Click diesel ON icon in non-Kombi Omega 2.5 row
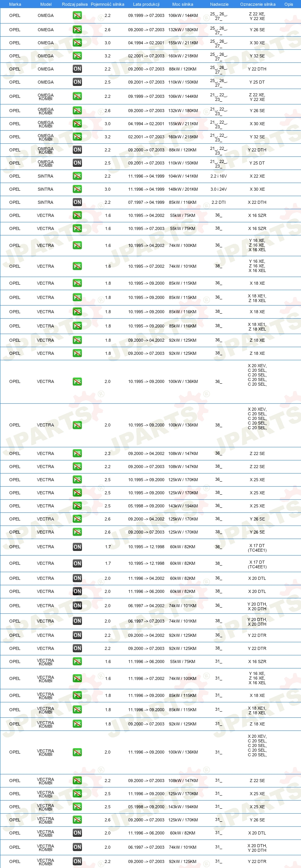 [x=77, y=82]
